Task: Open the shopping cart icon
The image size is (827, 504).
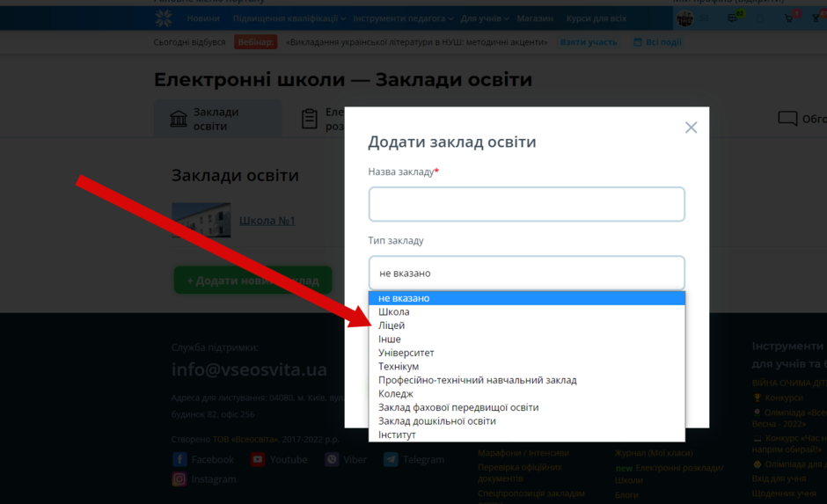Action: pos(789,18)
